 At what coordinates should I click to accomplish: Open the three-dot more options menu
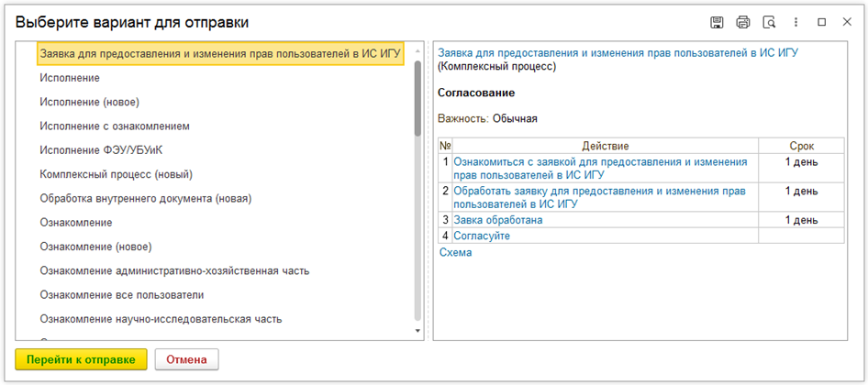coord(796,22)
